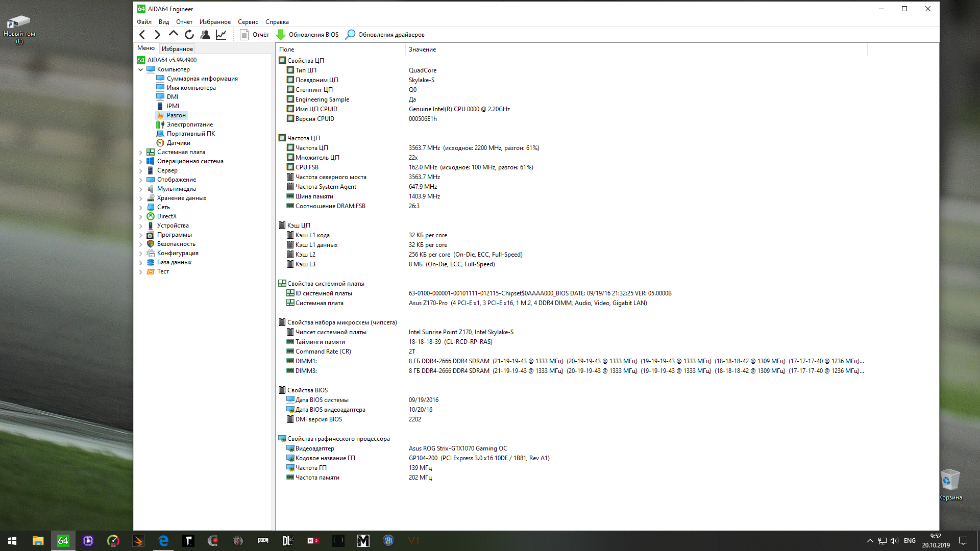Click Обновления драйверов button
Viewport: 980px width, 551px height.
pos(385,35)
